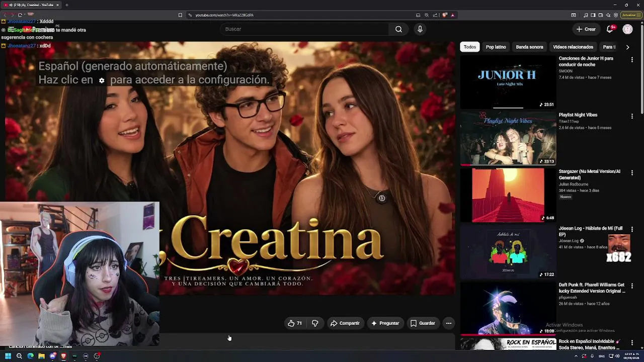Reload the page
Image resolution: width=644 pixels, height=362 pixels.
(x=20, y=15)
